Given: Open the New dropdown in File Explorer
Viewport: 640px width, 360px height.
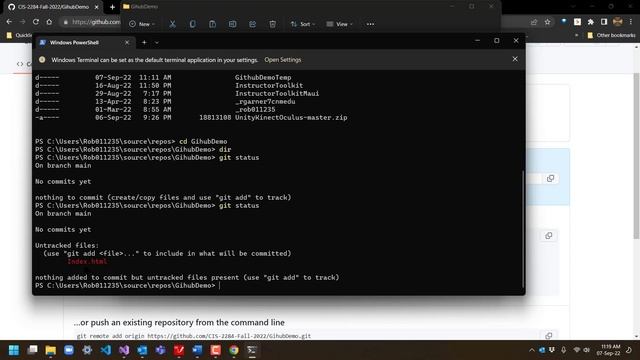Looking at the screenshot, I should click(142, 24).
